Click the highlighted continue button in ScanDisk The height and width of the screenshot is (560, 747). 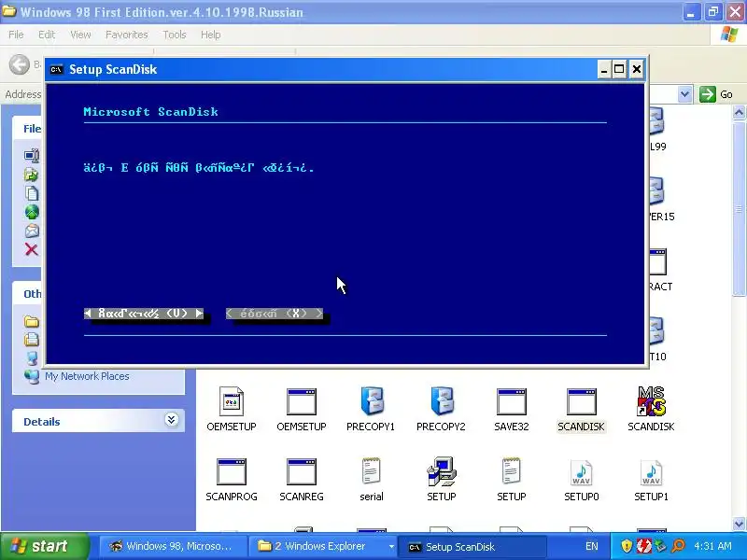click(144, 314)
